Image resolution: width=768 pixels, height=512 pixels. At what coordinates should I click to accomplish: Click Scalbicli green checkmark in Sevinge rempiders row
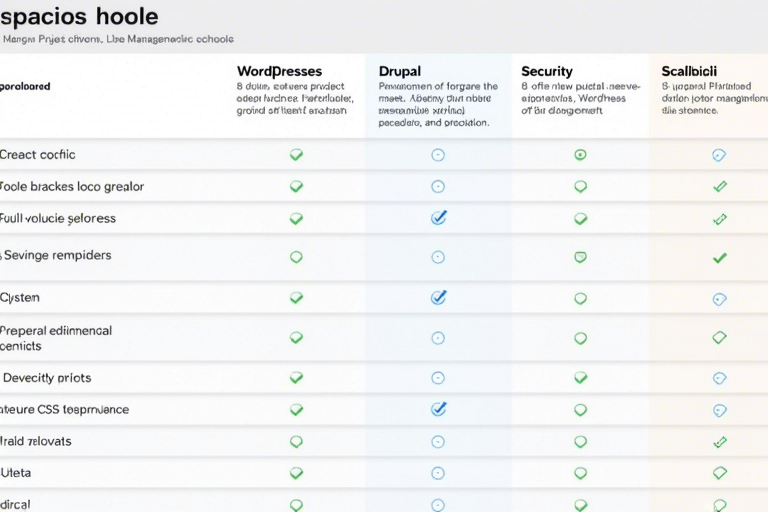click(718, 257)
